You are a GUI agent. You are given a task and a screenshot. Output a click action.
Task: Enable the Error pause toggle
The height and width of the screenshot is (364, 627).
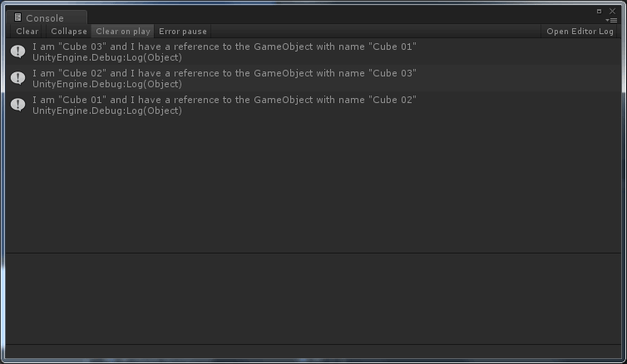click(183, 32)
